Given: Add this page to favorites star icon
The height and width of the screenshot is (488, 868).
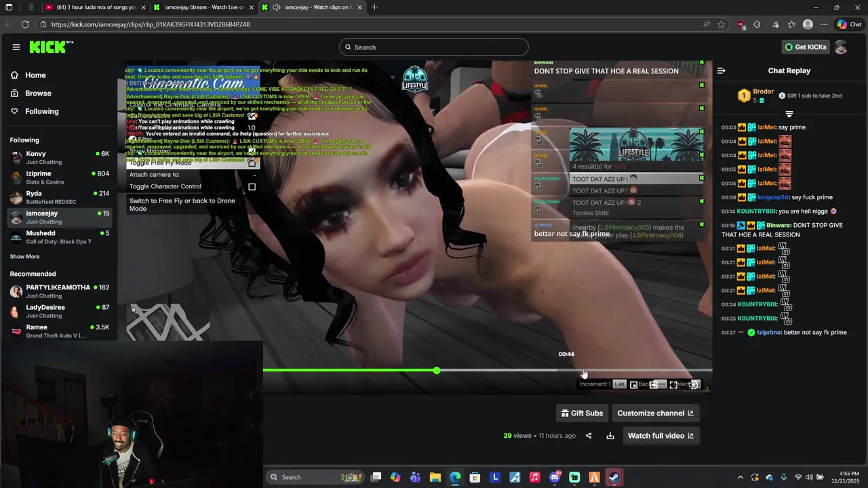Looking at the screenshot, I should pos(722,24).
